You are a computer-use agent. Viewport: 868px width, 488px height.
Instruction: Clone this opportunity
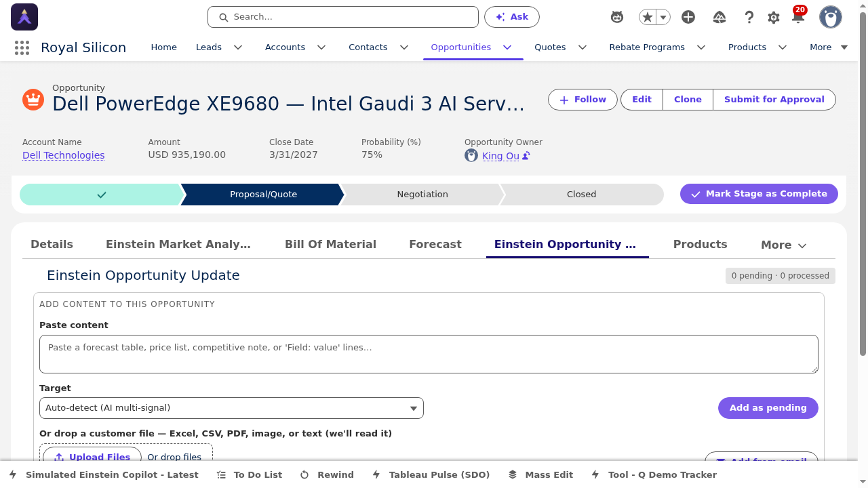(x=688, y=100)
